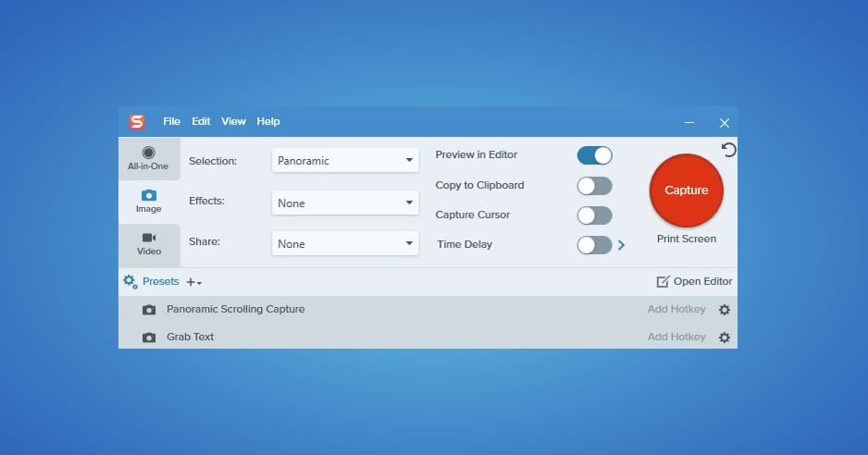Click the reset settings undo arrow icon
The width and height of the screenshot is (868, 455).
pos(729,150)
